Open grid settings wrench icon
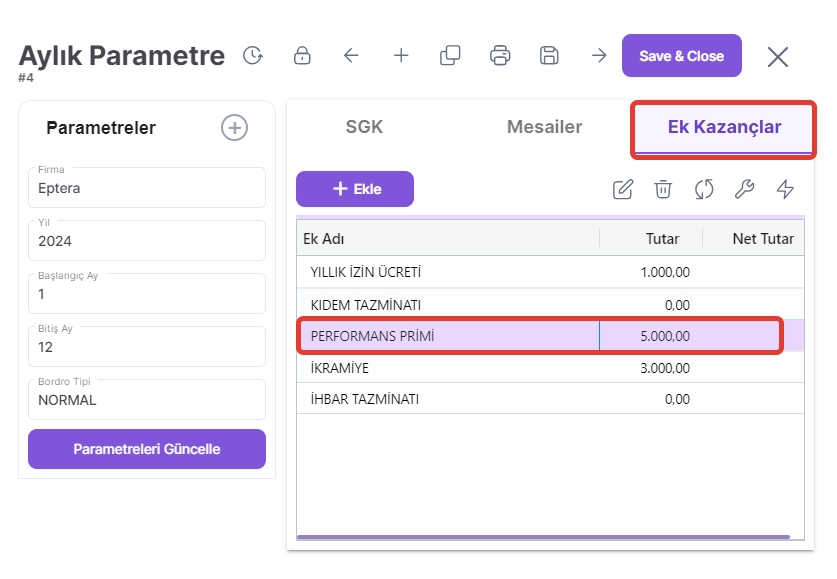This screenshot has width=837, height=579. [744, 189]
